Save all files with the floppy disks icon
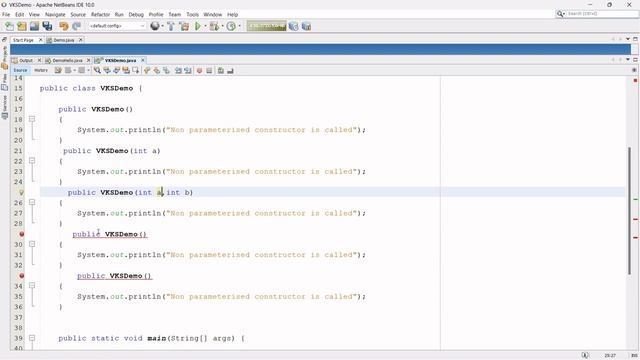The height and width of the screenshot is (360, 640). 47,26
